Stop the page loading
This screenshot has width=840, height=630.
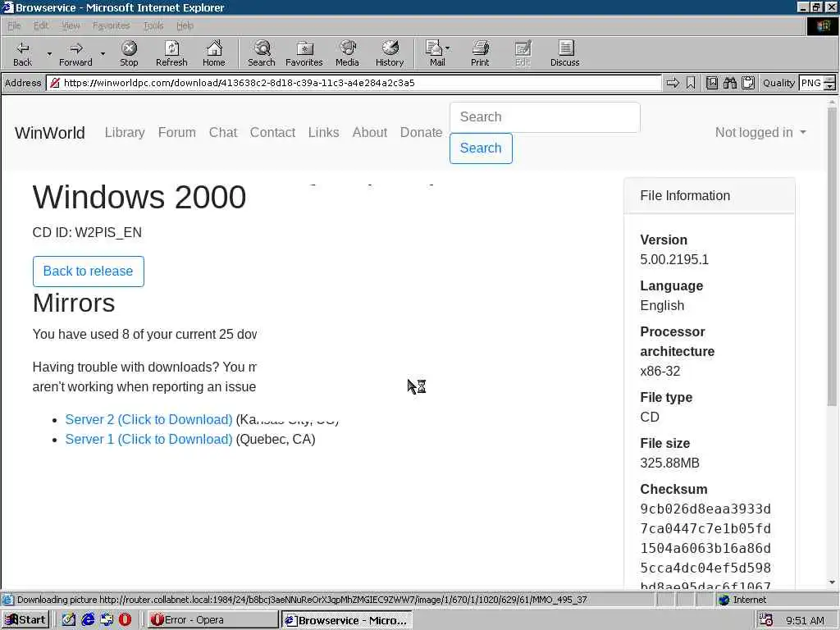point(129,53)
